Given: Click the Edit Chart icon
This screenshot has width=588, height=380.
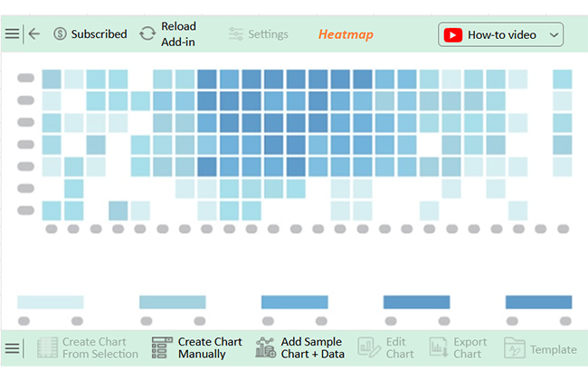Looking at the screenshot, I should 369,347.
